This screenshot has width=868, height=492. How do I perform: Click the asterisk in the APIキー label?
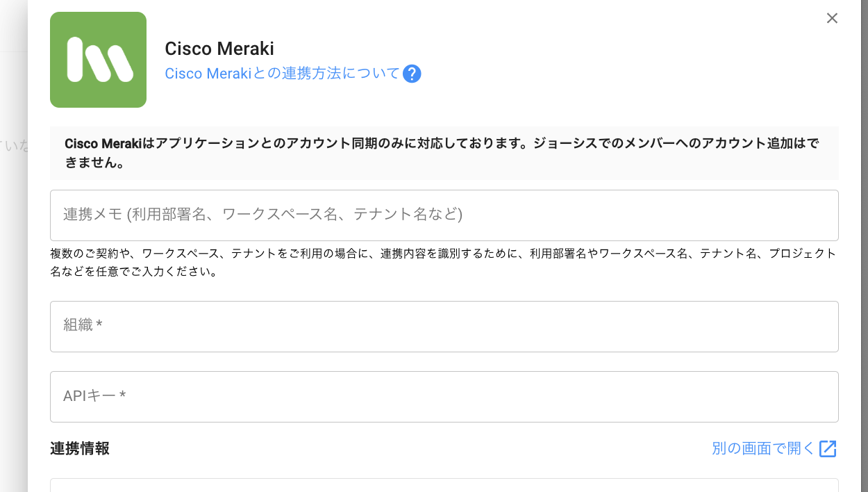(x=123, y=396)
